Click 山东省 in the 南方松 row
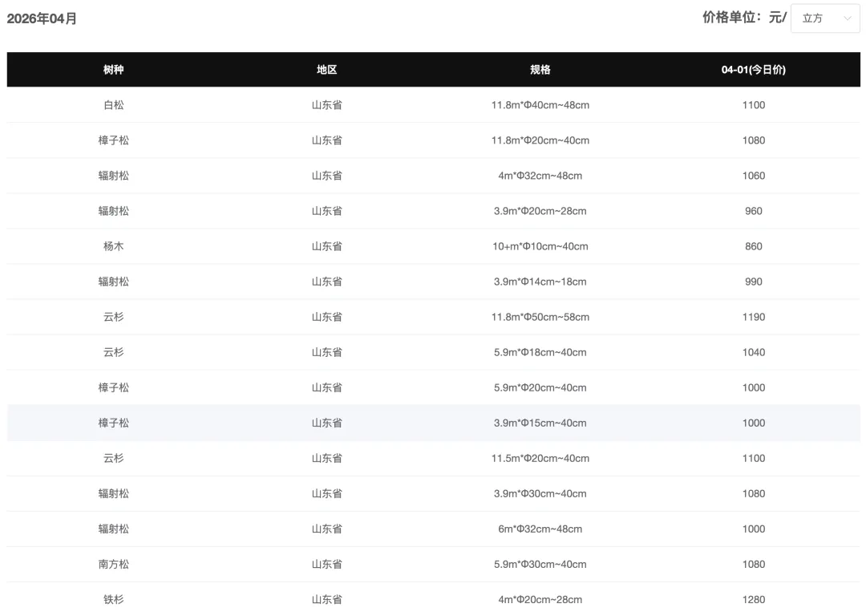The image size is (866, 616). [327, 565]
